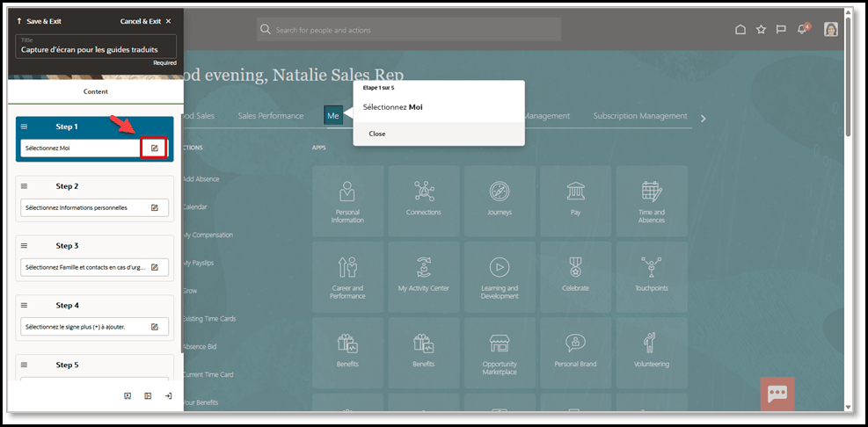868x427 pixels.
Task: Go to the Home icon in header
Action: point(740,30)
